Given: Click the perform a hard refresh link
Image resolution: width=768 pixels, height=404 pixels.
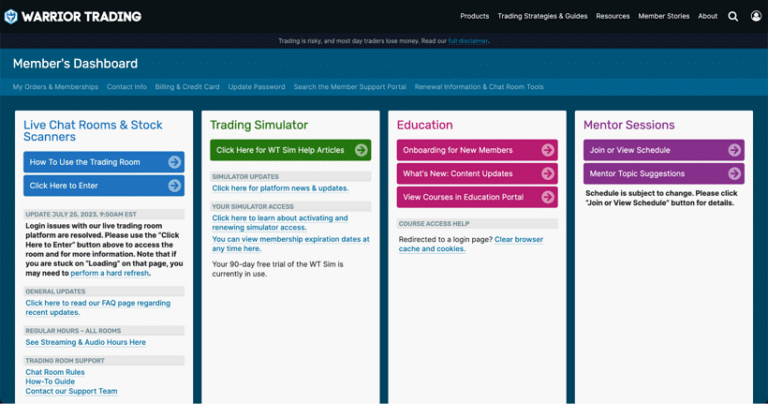Looking at the screenshot, I should (109, 273).
